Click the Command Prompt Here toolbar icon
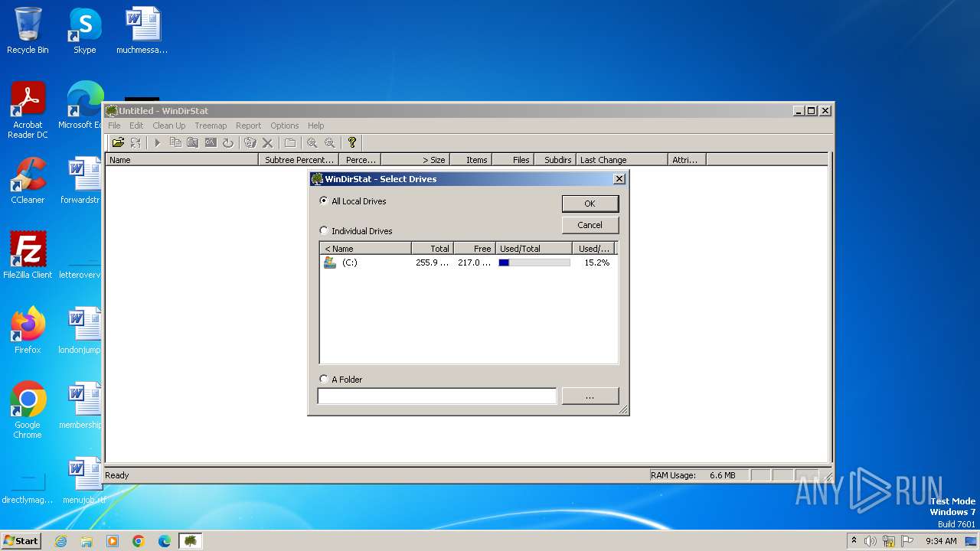This screenshot has height=551, width=980. tap(211, 142)
